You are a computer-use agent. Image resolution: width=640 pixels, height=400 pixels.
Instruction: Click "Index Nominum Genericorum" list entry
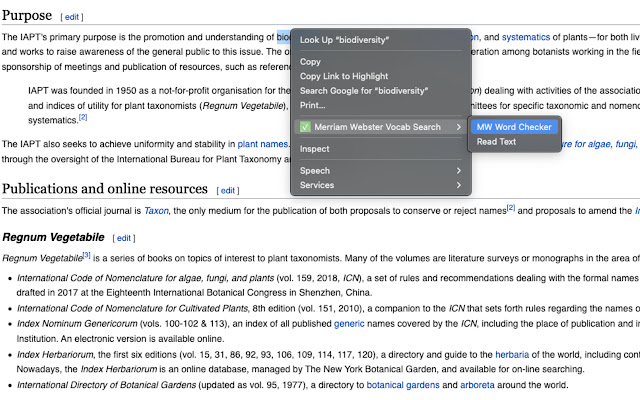coord(77,324)
